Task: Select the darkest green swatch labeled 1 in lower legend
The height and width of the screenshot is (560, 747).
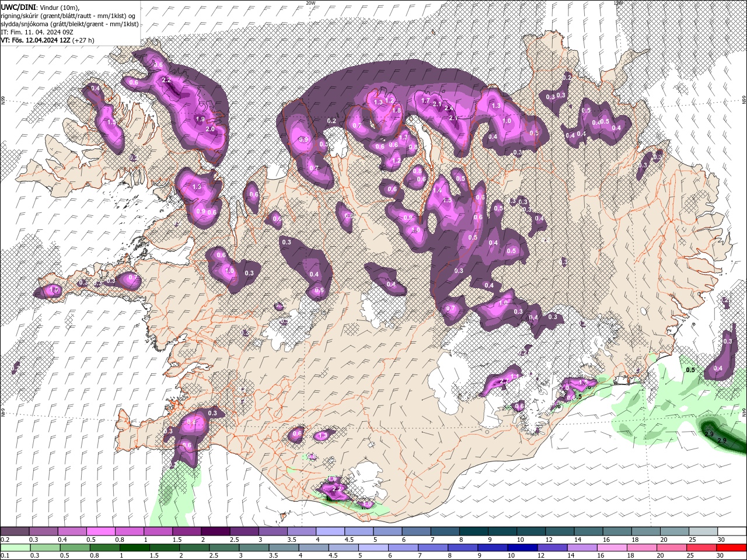Action: coord(134,547)
